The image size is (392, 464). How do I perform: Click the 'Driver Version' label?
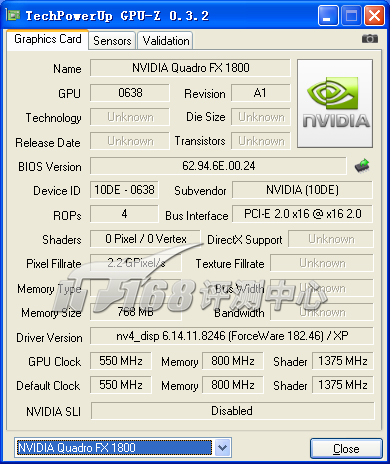pos(49,338)
